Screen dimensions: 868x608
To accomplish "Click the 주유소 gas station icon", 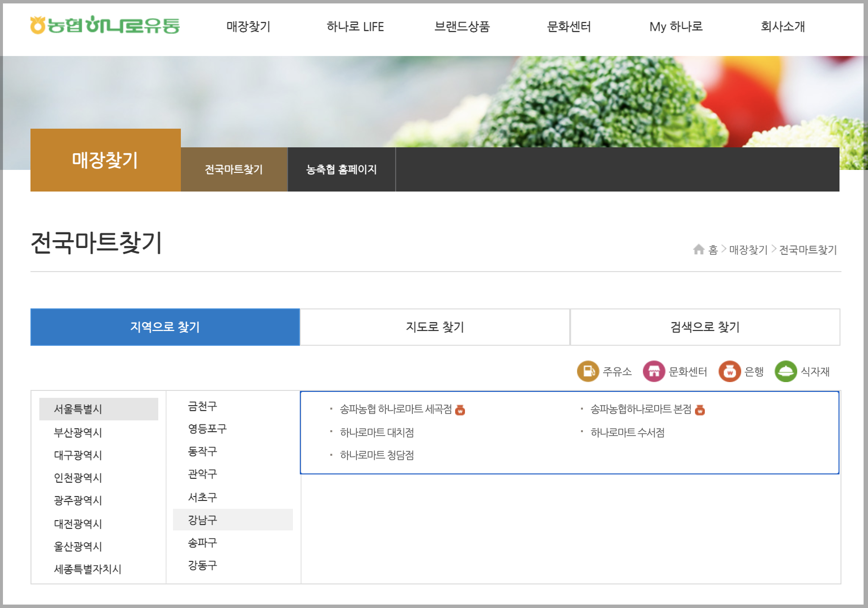I will pos(588,371).
